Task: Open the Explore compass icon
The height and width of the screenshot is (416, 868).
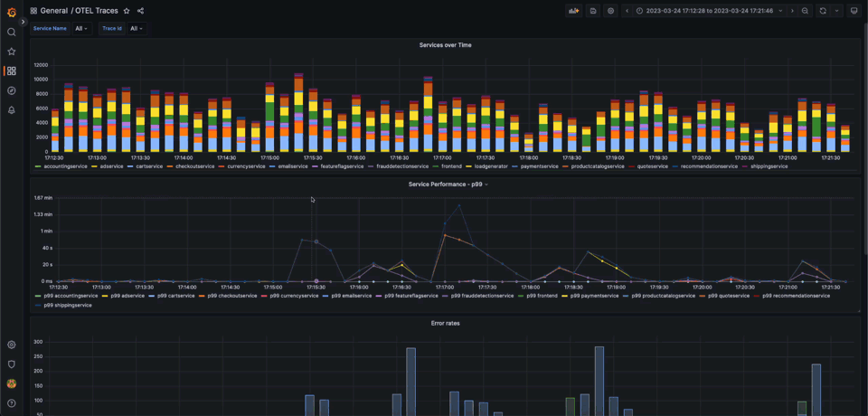Action: click(x=12, y=90)
